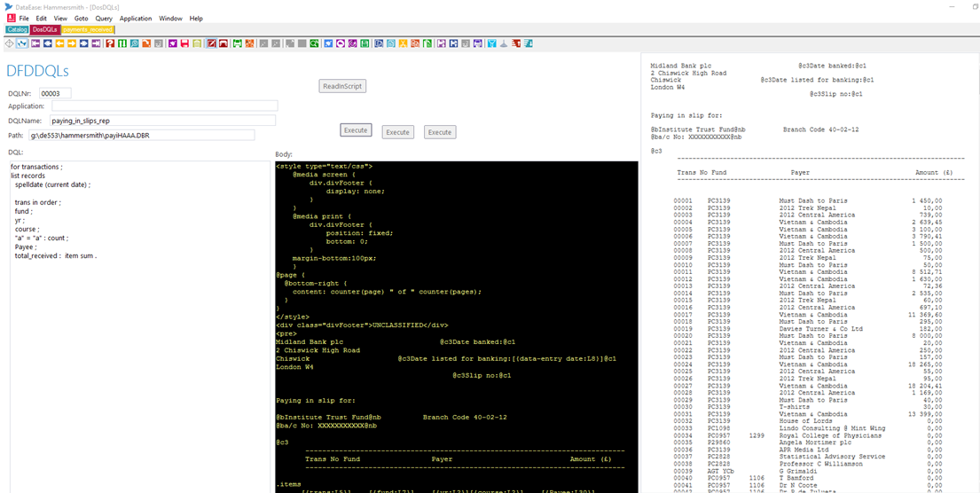Click the teal sort descending icon
Screen dimensions: 980x493
click(528, 43)
